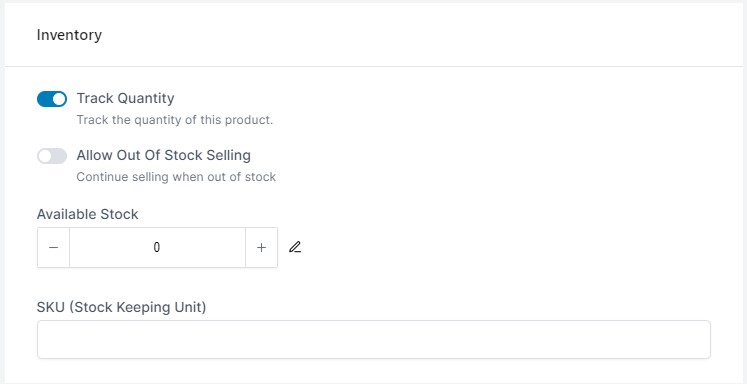This screenshot has width=747, height=384.
Task: Click the Allow Out Of Stock Selling label
Action: (x=163, y=155)
